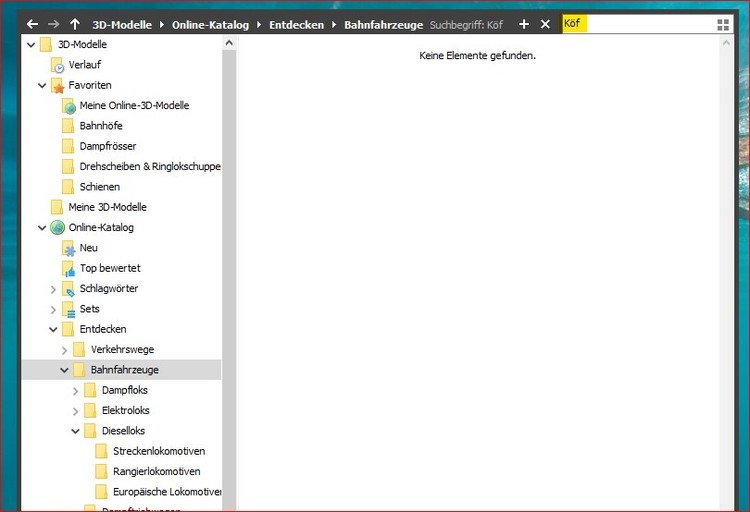The width and height of the screenshot is (750, 512).
Task: Collapse the Dieselloks tree node
Action: coord(76,431)
